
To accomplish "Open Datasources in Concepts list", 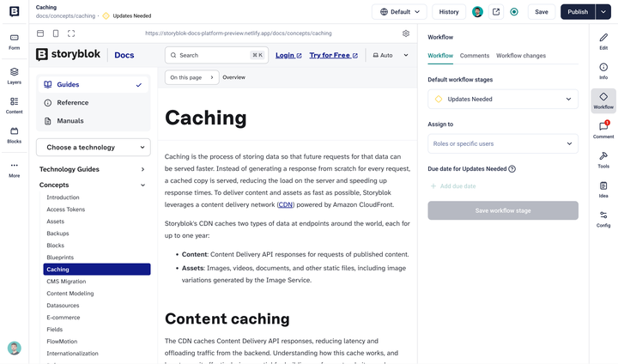I will [63, 306].
